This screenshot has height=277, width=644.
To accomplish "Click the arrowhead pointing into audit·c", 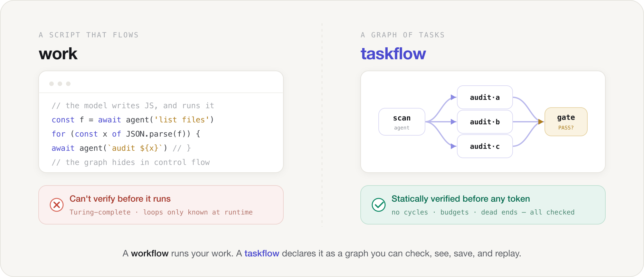I will 454,146.
